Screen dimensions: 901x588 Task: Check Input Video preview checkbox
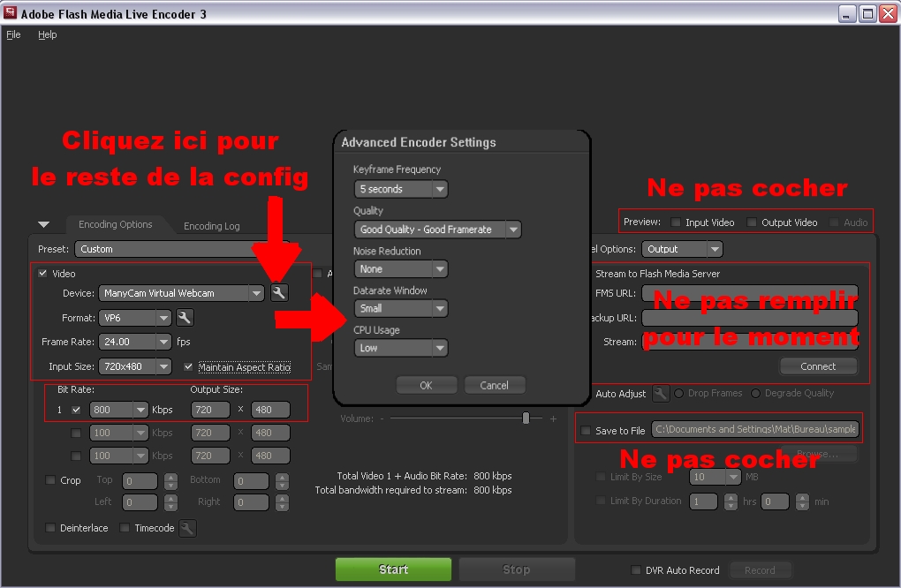pyautogui.click(x=676, y=222)
